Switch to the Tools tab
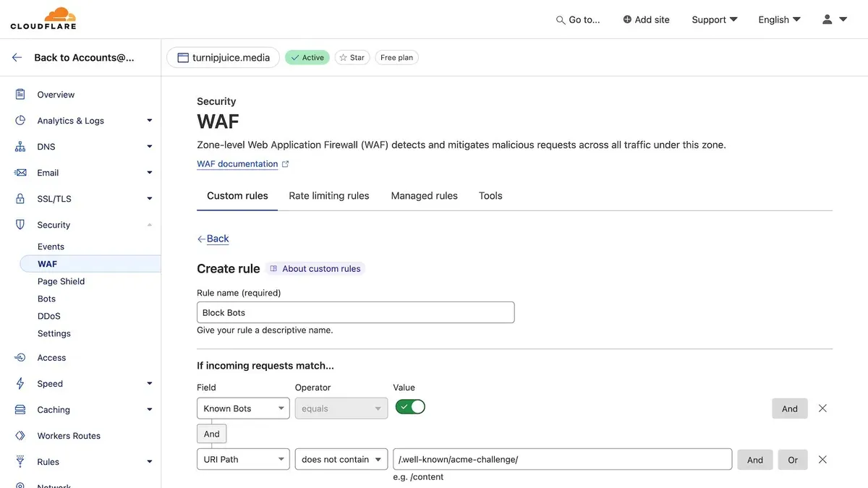This screenshot has height=488, width=868. coord(490,196)
